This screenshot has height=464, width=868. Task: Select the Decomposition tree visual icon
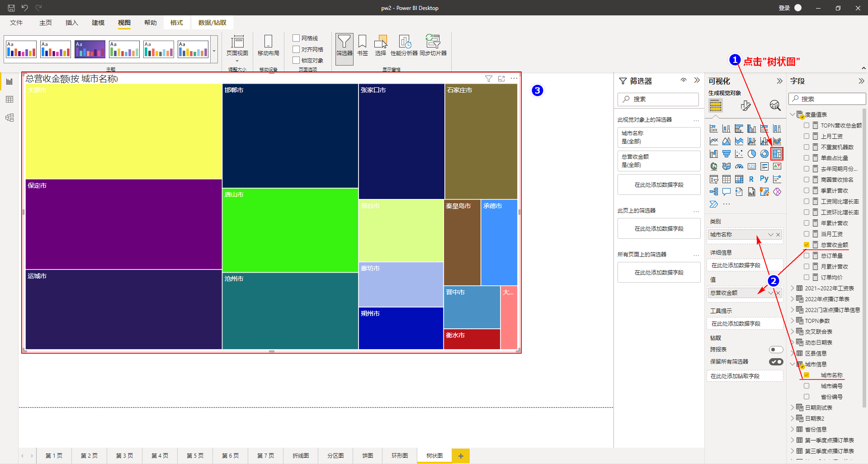click(713, 192)
